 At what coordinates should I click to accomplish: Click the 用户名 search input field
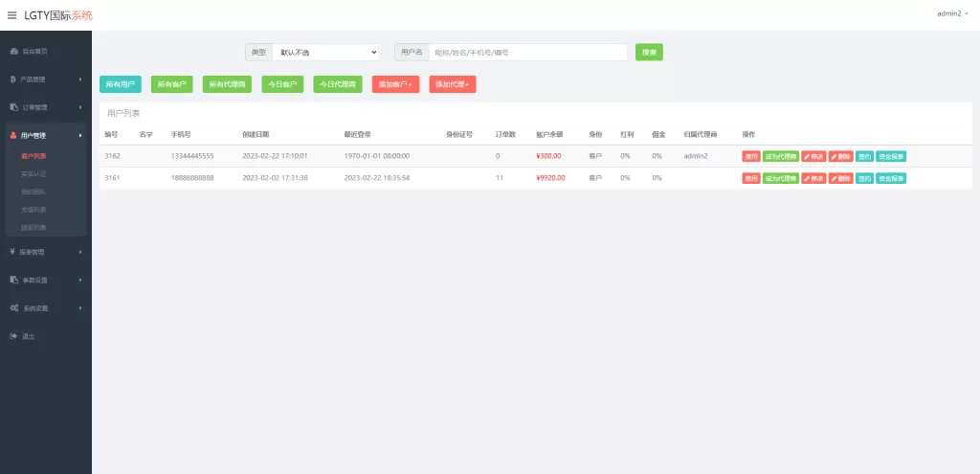528,53
